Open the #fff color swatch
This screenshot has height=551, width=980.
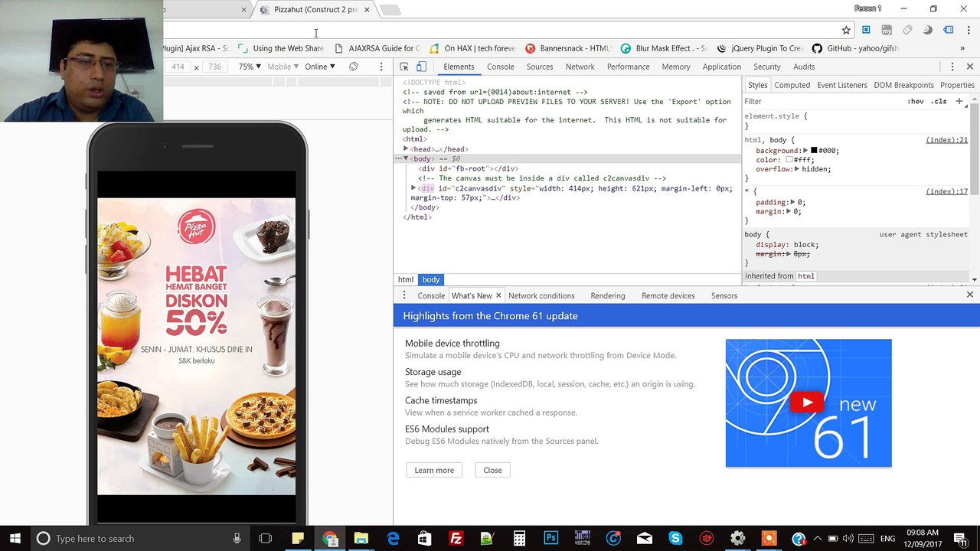pos(790,160)
